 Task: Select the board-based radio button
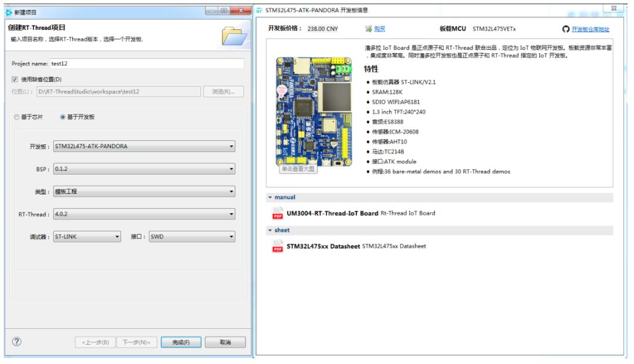pos(63,117)
